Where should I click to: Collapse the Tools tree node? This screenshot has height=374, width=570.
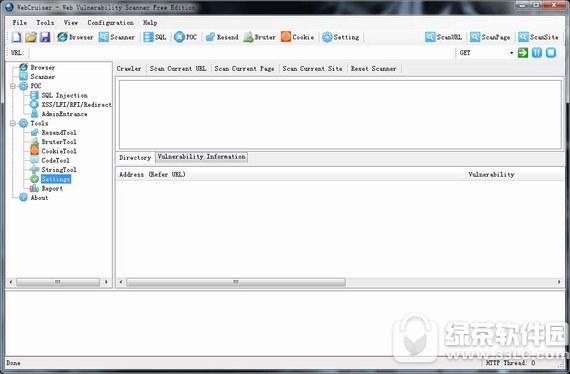(x=13, y=124)
